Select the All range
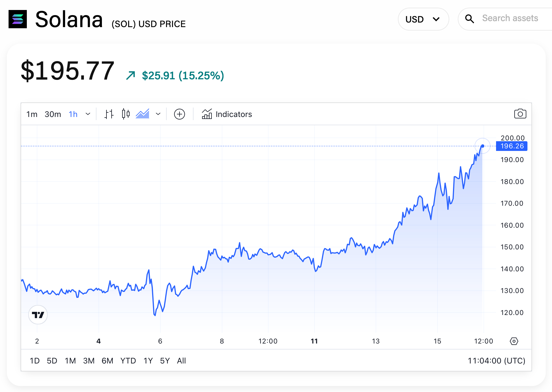The height and width of the screenshot is (392, 552). pyautogui.click(x=181, y=361)
